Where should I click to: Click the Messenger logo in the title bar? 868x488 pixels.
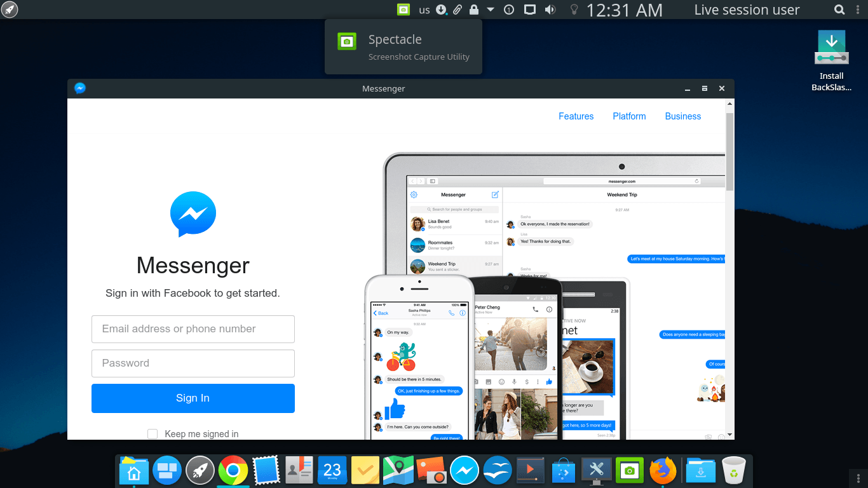coord(79,88)
